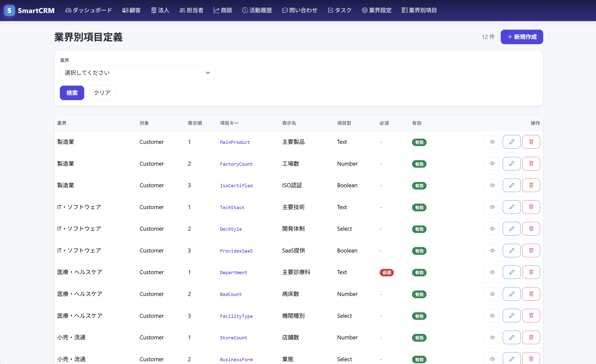The image size is (596, 364).
Task: Click the StoreCount item key
Action: coord(233,338)
